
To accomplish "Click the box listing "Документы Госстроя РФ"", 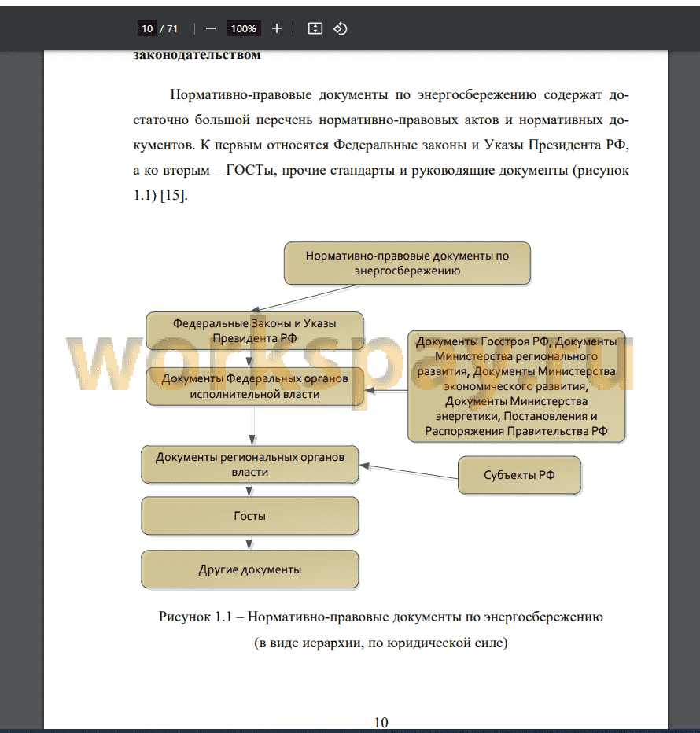I will [516, 386].
